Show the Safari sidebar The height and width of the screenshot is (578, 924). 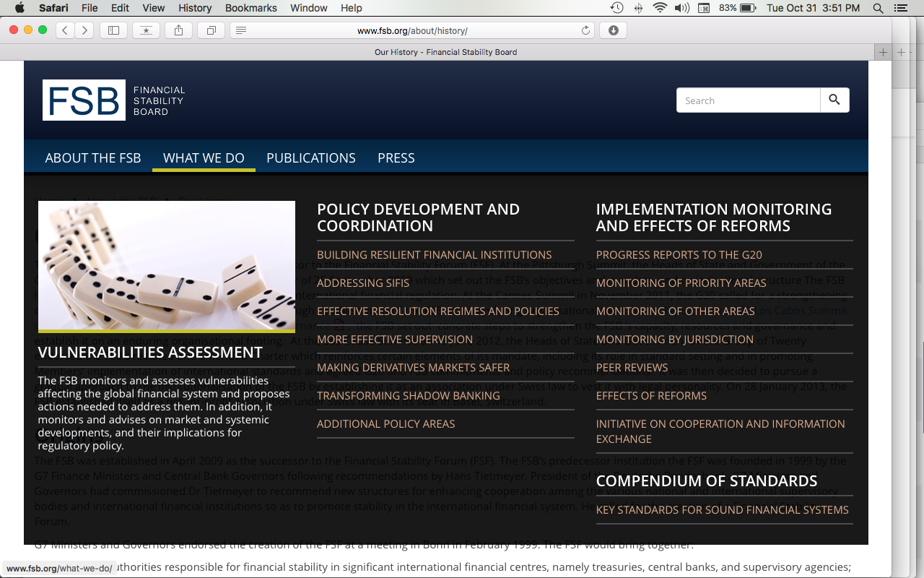coord(114,30)
